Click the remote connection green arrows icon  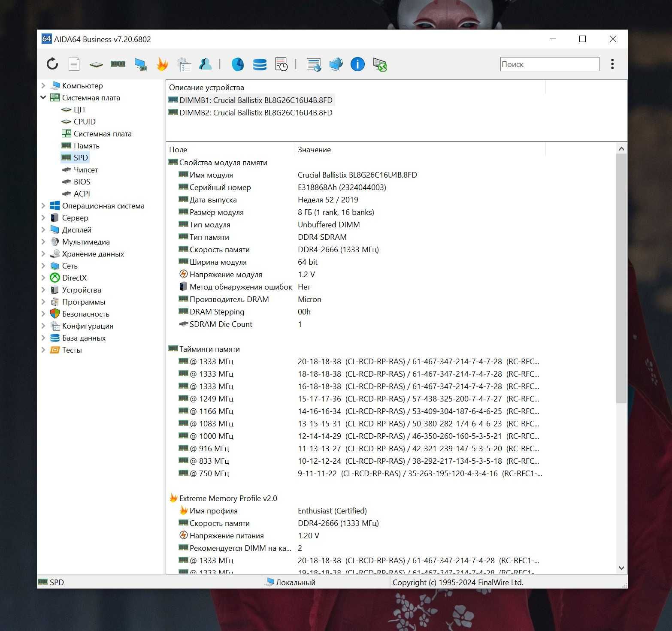380,64
